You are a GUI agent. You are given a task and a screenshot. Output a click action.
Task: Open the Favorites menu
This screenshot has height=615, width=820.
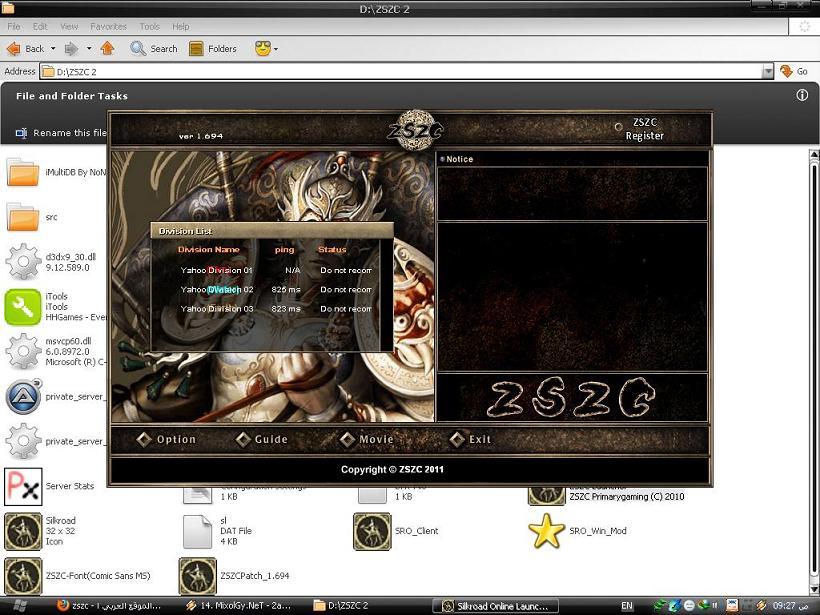coord(108,26)
